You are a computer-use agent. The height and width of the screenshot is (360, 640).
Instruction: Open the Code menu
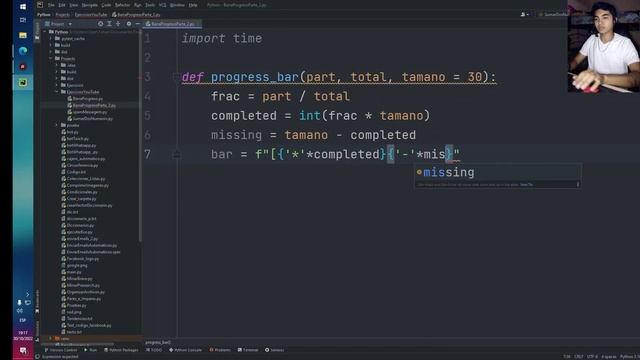coord(106,5)
